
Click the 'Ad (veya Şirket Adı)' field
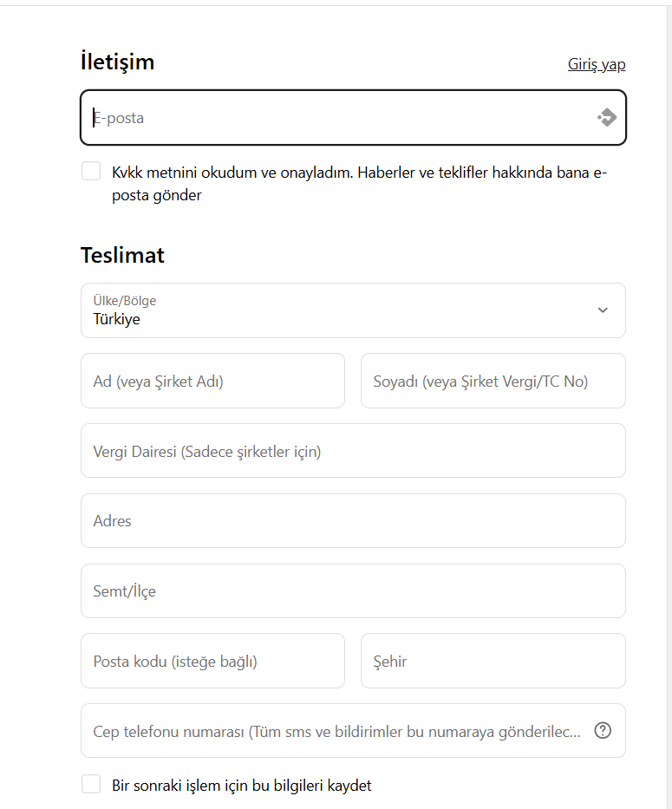pyautogui.click(x=212, y=381)
